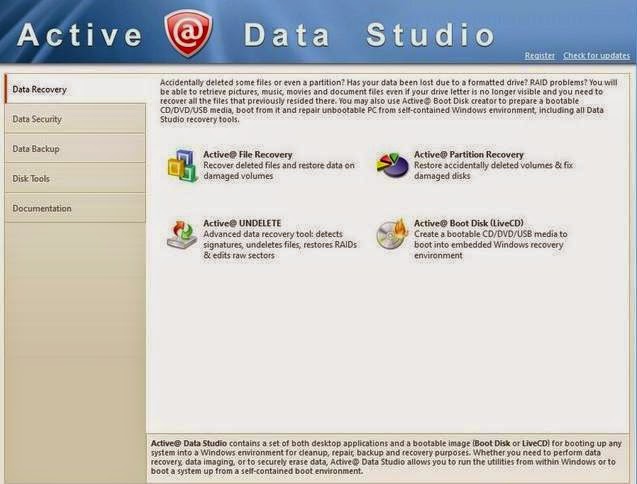The width and height of the screenshot is (637, 484).
Task: Open Active@ File Recovery title link
Action: pyautogui.click(x=248, y=154)
